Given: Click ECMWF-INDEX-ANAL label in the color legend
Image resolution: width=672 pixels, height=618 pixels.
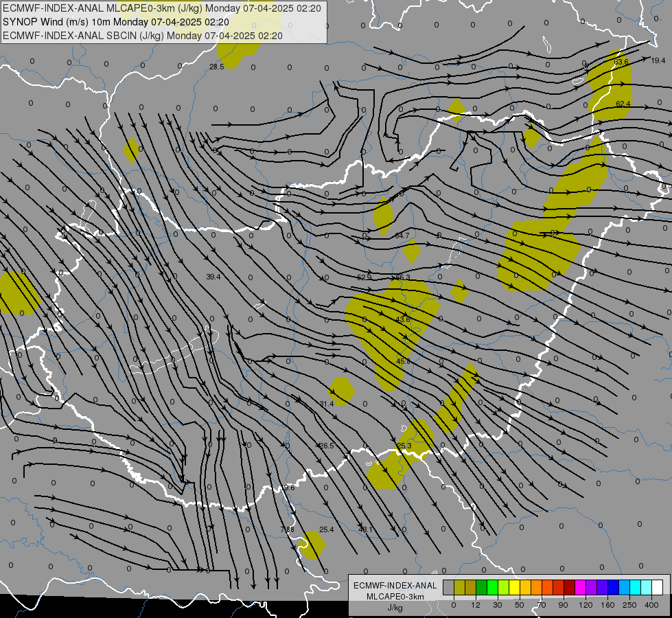Looking at the screenshot, I should click(x=395, y=586).
